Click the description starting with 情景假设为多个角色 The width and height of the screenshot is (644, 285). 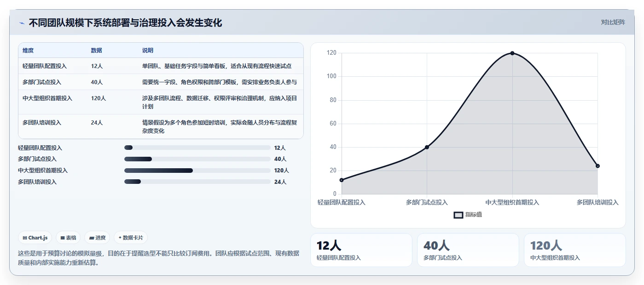pos(220,126)
